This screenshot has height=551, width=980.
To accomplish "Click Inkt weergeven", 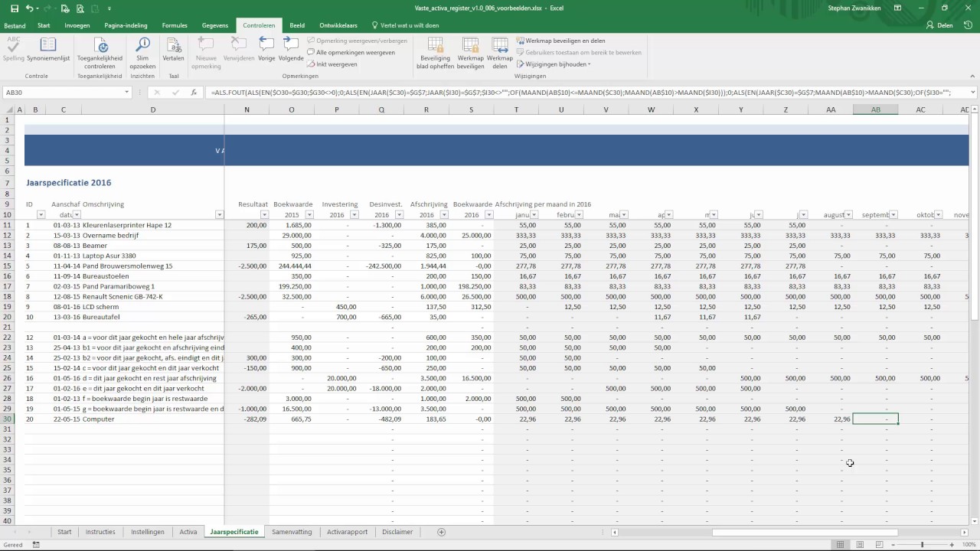I will pos(332,64).
